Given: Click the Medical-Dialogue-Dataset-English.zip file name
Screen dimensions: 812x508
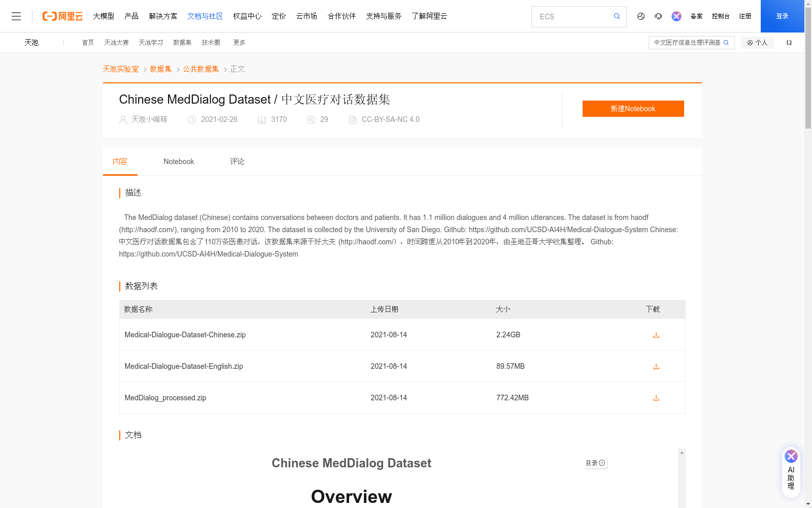Looking at the screenshot, I should coord(184,366).
